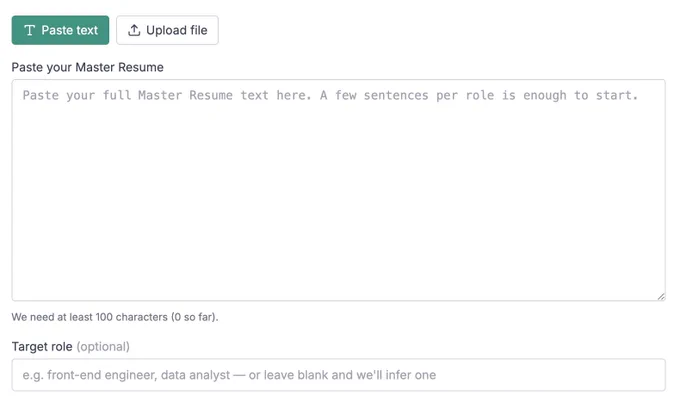Image resolution: width=680 pixels, height=402 pixels.
Task: Click the placeholder text 'Paste your full Master Resume'
Action: click(x=128, y=95)
